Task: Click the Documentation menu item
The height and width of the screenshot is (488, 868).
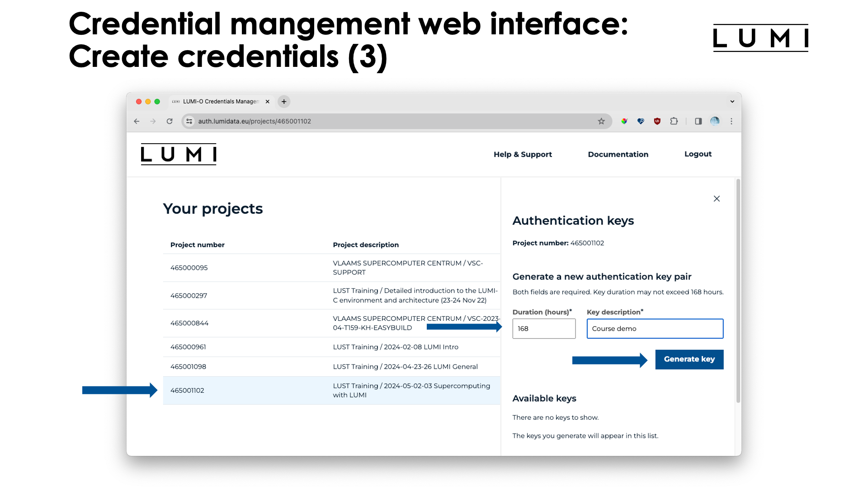Action: pyautogui.click(x=618, y=154)
